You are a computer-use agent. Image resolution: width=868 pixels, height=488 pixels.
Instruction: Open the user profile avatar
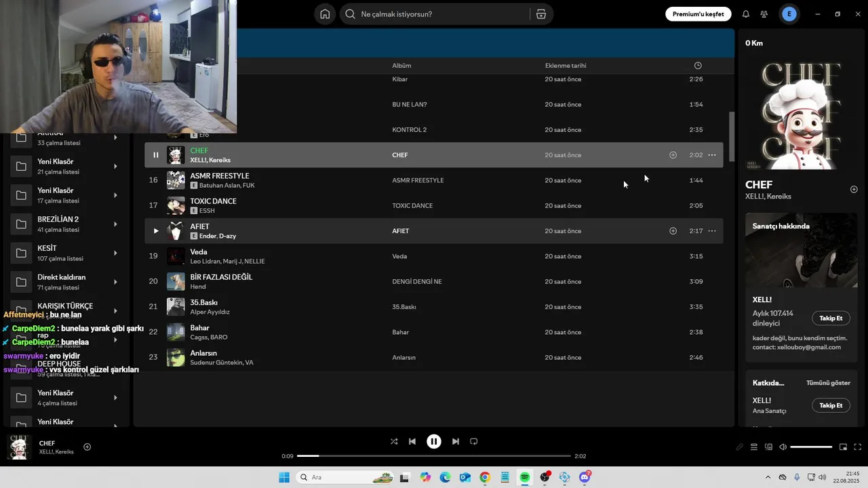click(789, 14)
